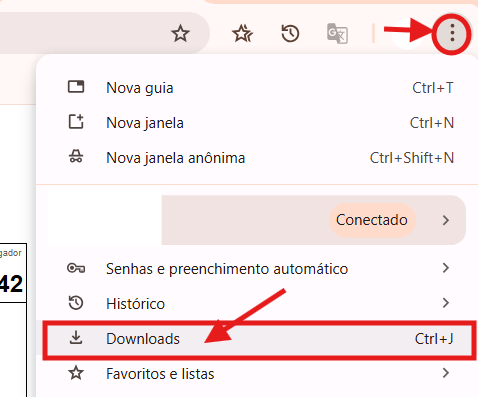
Task: Click inside the address bar field
Action: 83,33
